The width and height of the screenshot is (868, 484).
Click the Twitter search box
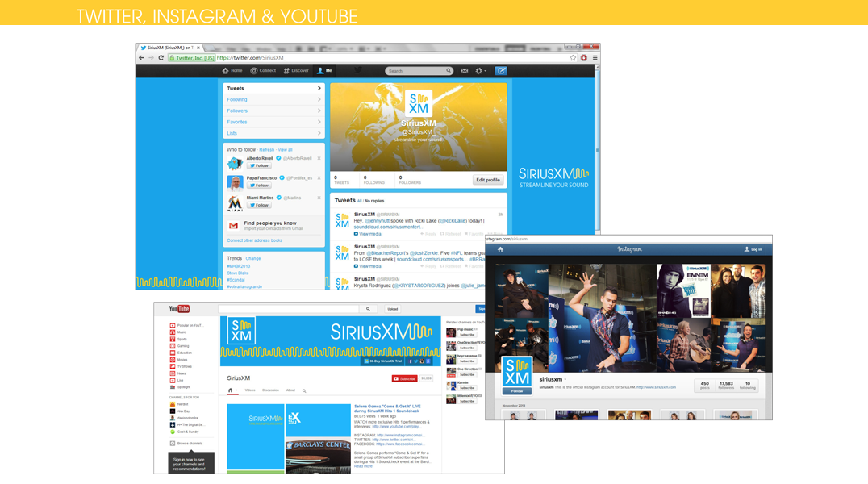coord(419,71)
